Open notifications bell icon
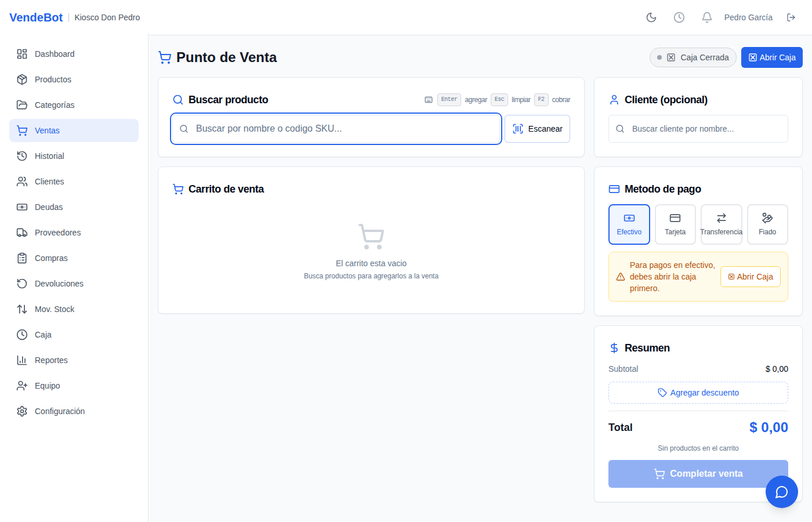This screenshot has height=522, width=812. click(x=707, y=17)
